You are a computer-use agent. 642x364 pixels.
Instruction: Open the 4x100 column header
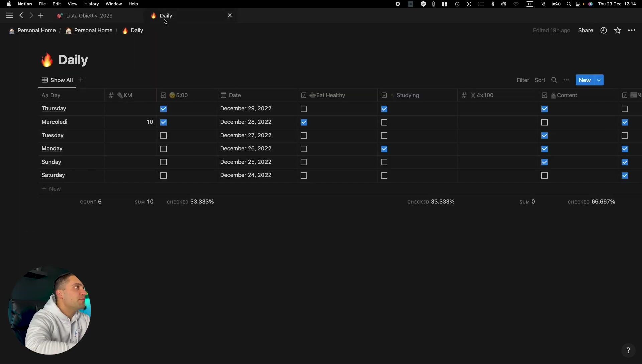pos(498,95)
